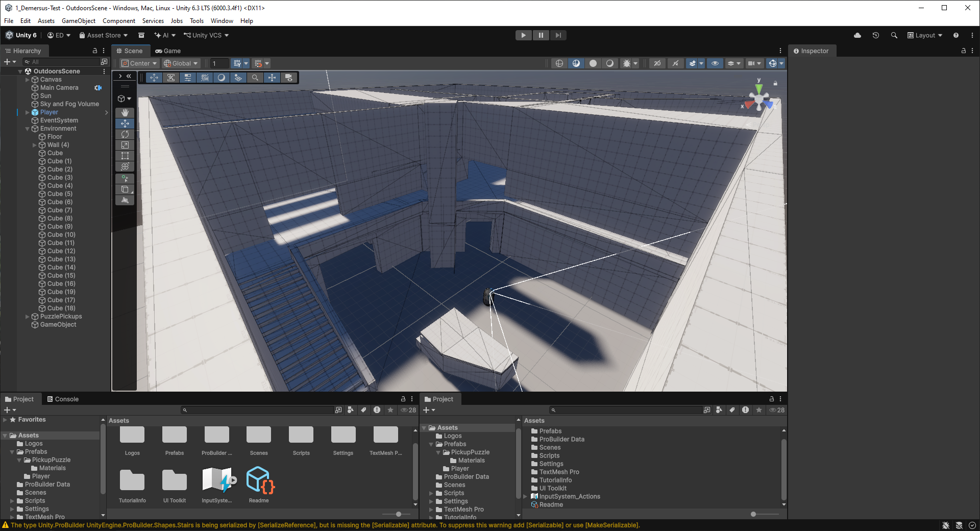Open the Global transform orientation dropdown
The height and width of the screenshot is (531, 980).
click(181, 63)
